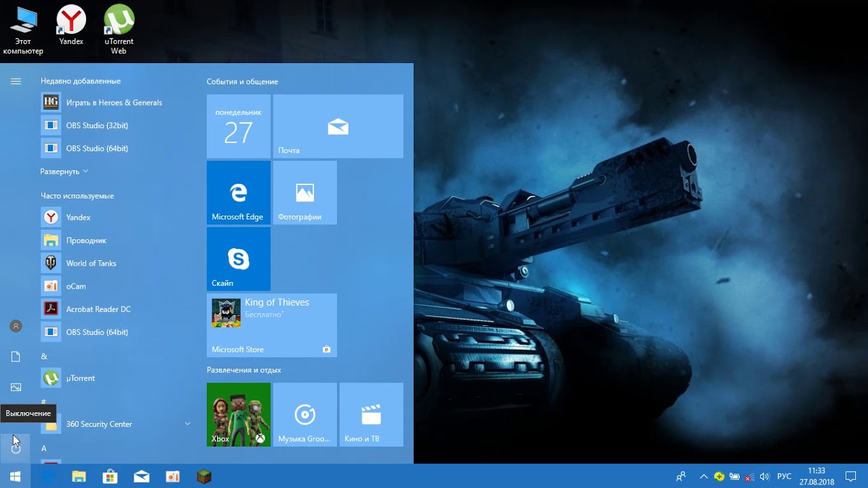
Task: Select the Yandex desktop shortcut
Action: pyautogui.click(x=71, y=26)
